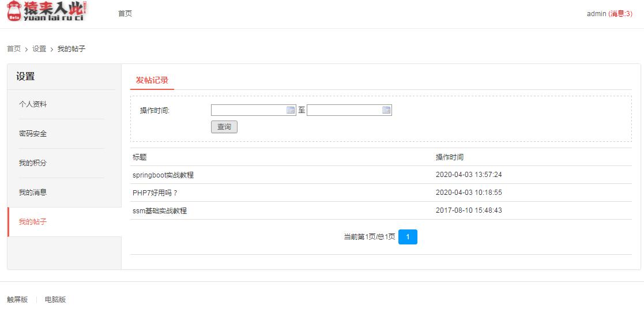Viewport: 644px width, 309px height.
Task: Go to 首页 in breadcrumb
Action: (14, 49)
